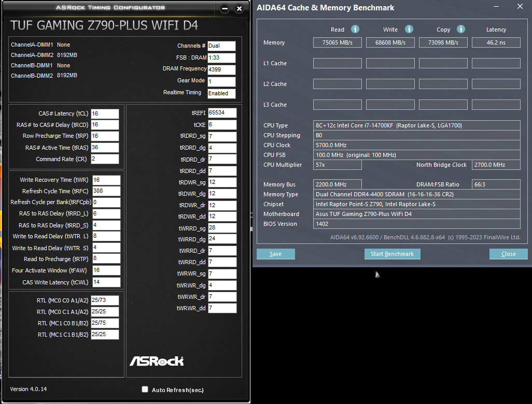
Task: Click the Four Activate Window (tFAW) field
Action: [x=106, y=270]
